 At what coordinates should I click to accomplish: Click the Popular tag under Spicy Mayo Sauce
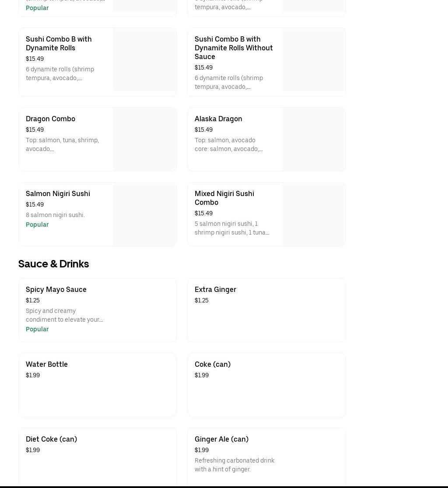37,329
